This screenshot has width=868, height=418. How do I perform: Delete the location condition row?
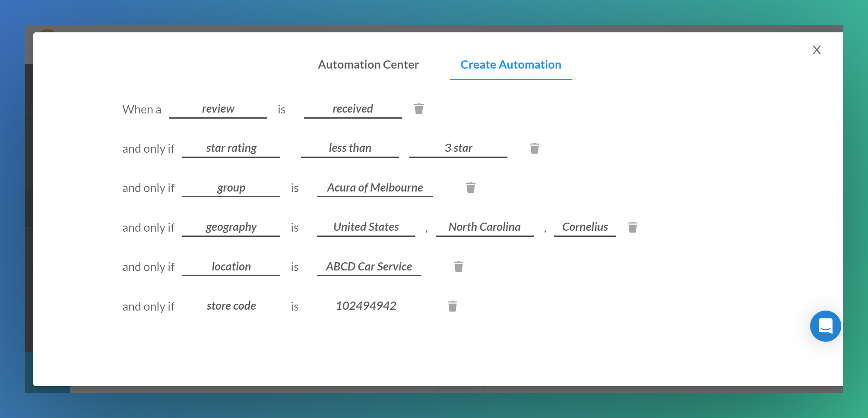click(458, 267)
